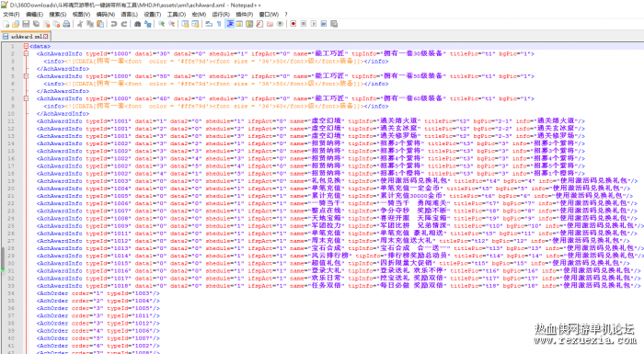The width and height of the screenshot is (644, 354).
Task: Collapse the AchAwardInfo fold on line 8
Action: pyautogui.click(x=26, y=98)
